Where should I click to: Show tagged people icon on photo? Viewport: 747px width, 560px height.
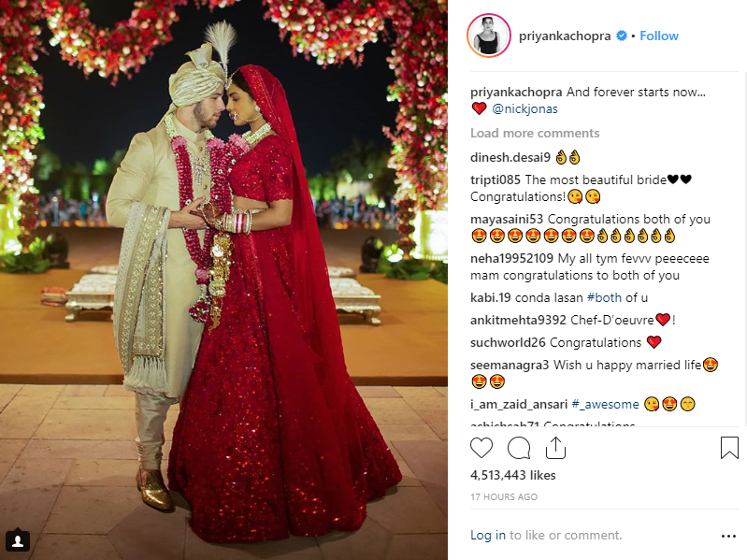[x=18, y=540]
